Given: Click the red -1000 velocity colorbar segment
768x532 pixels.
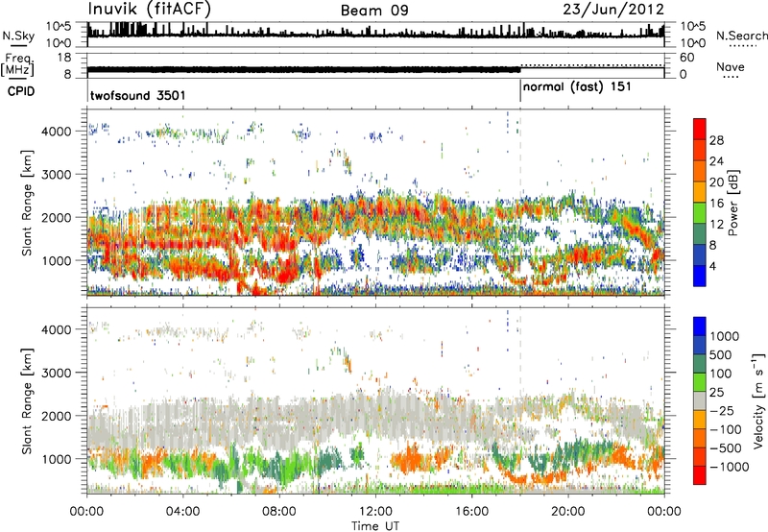Looking at the screenshot, I should click(x=700, y=475).
